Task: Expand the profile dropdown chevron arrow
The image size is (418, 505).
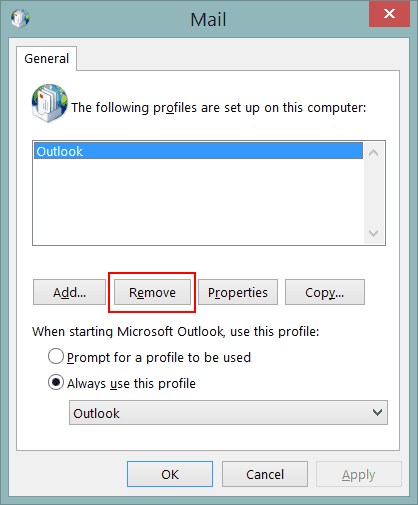Action: (x=377, y=413)
